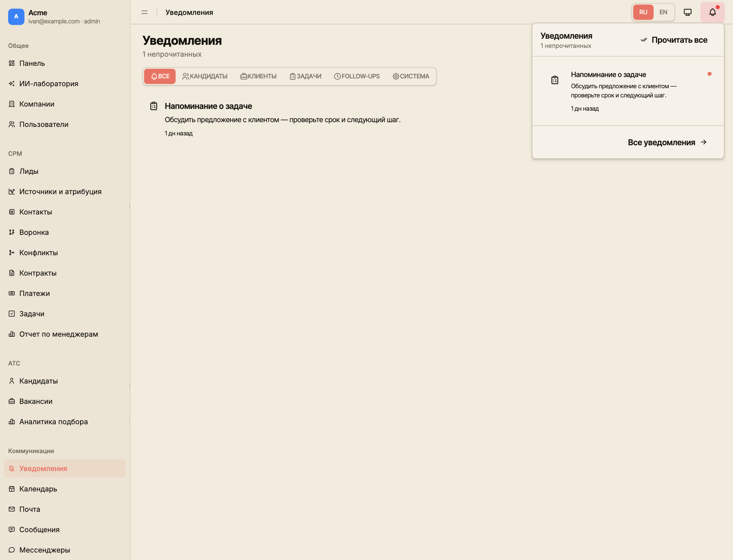Image resolution: width=733 pixels, height=560 pixels.
Task: Click the Почта envelope icon
Action: click(x=12, y=509)
